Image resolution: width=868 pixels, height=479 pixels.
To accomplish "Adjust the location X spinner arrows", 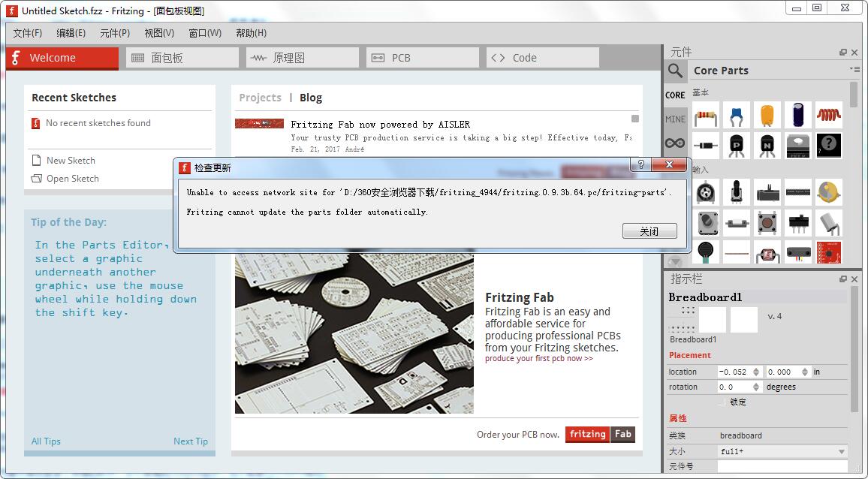I will [756, 372].
